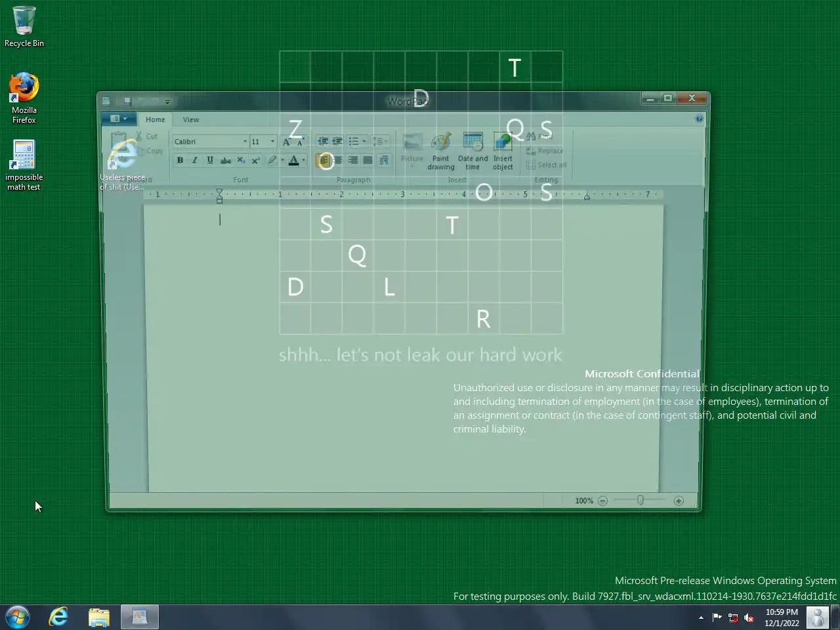The height and width of the screenshot is (630, 840).
Task: Click the Shrink font icon
Action: coord(301,142)
